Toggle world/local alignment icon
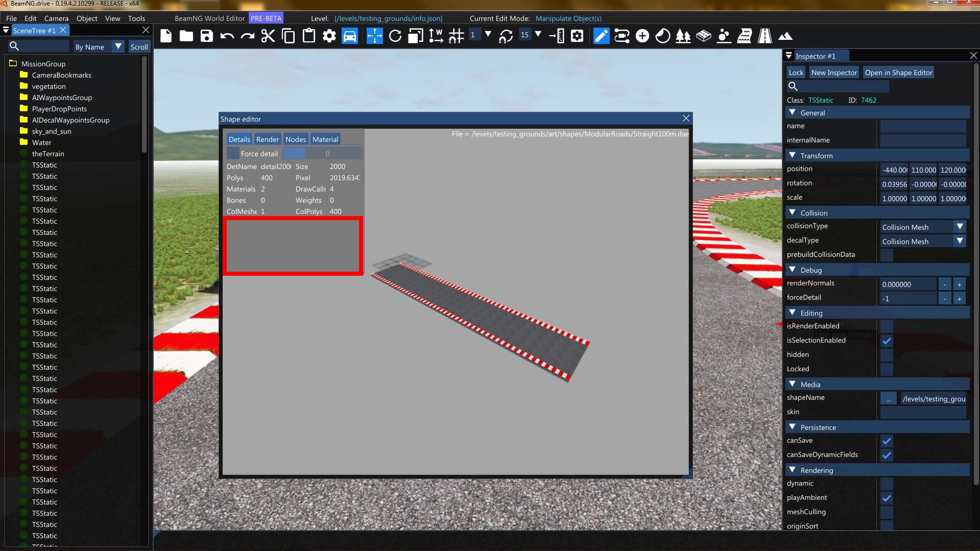The image size is (980, 551). coord(436,36)
